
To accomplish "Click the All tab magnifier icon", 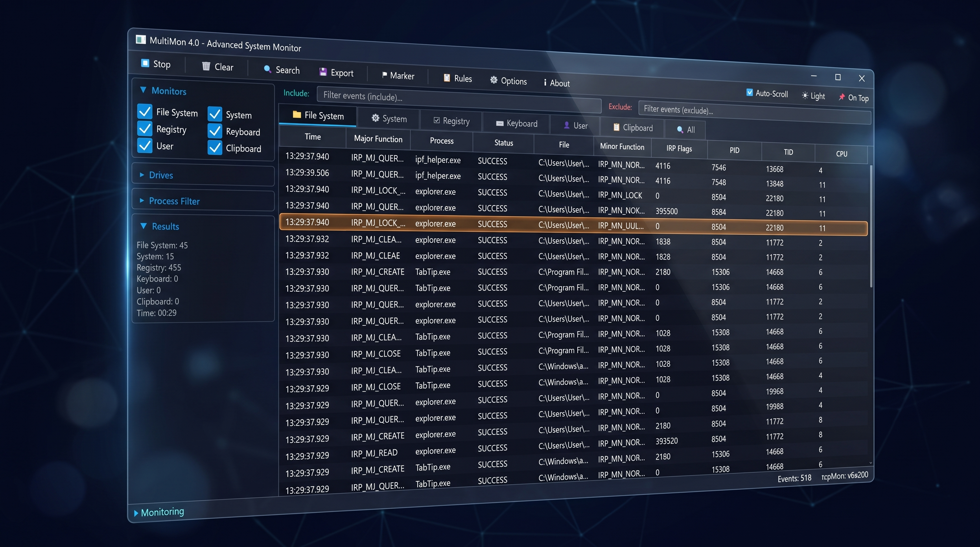I will (680, 129).
